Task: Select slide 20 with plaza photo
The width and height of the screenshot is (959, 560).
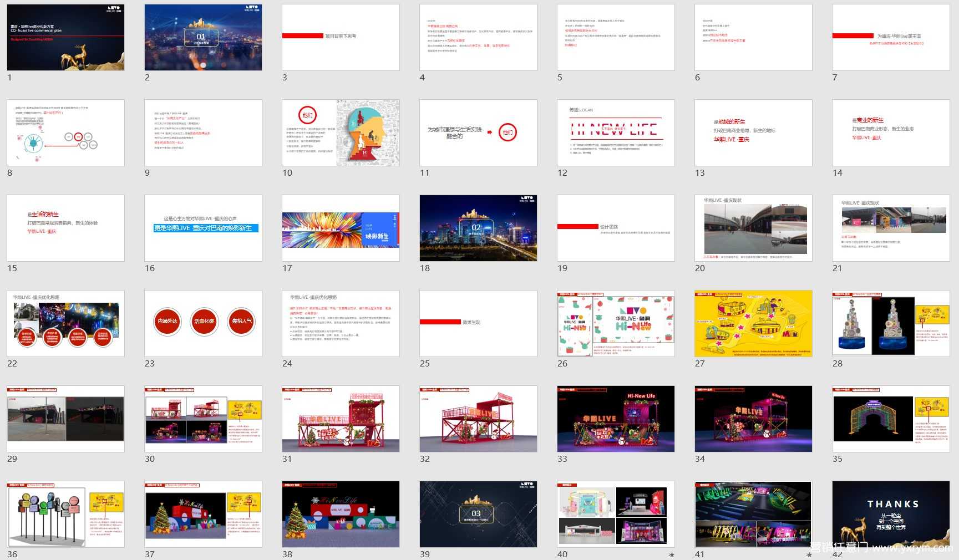Action: 753,228
